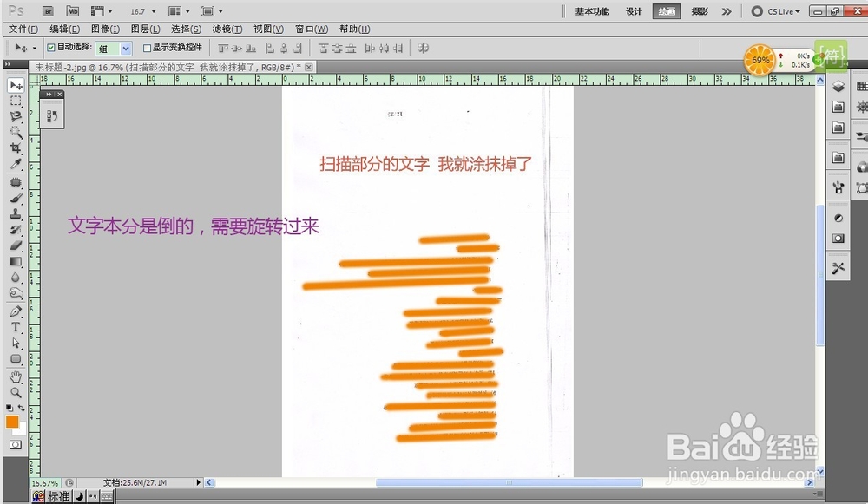Select the Eraser tool
The image size is (868, 504).
(x=16, y=245)
